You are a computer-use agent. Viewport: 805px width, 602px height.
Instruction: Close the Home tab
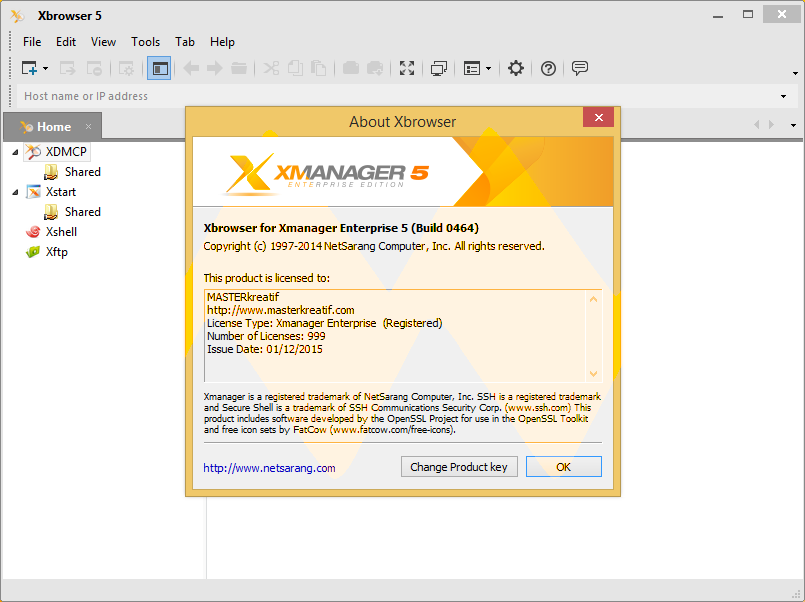[x=88, y=127]
